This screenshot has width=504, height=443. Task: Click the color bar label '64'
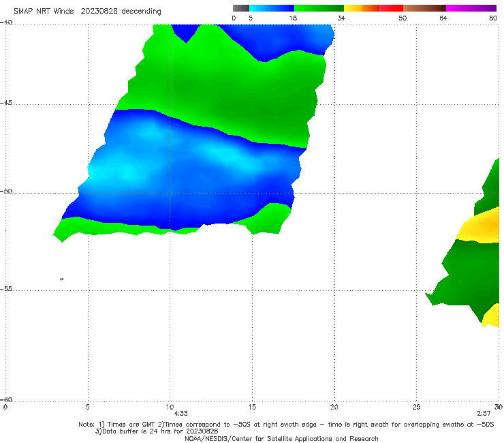click(x=443, y=18)
